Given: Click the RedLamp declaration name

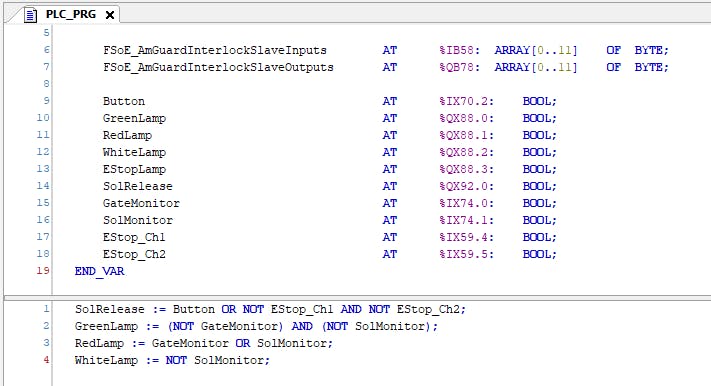Looking at the screenshot, I should pos(127,135).
